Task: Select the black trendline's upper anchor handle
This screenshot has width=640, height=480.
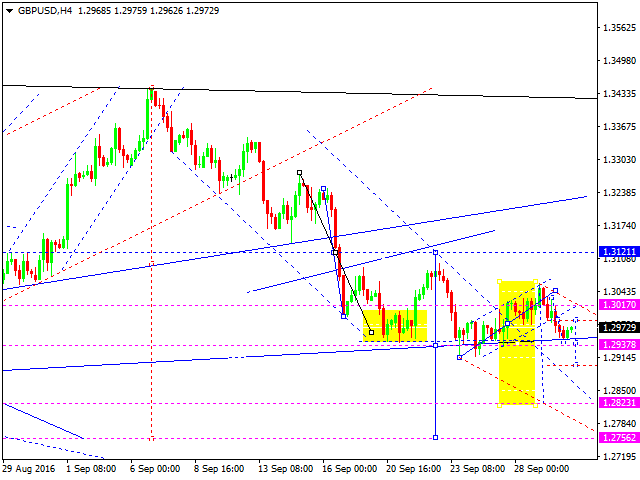Action: (x=299, y=173)
